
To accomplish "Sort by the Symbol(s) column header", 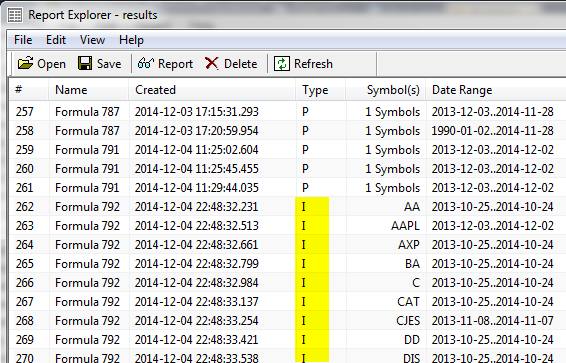I will 386,89.
